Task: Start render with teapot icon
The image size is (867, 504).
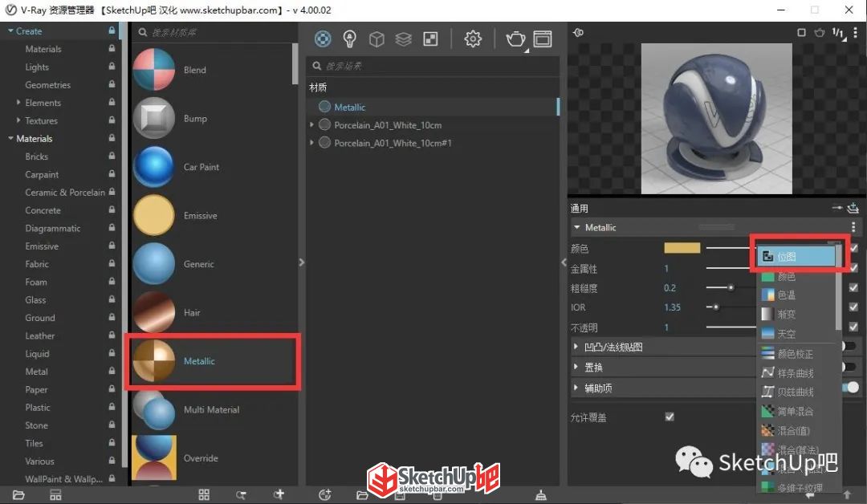Action: 515,39
